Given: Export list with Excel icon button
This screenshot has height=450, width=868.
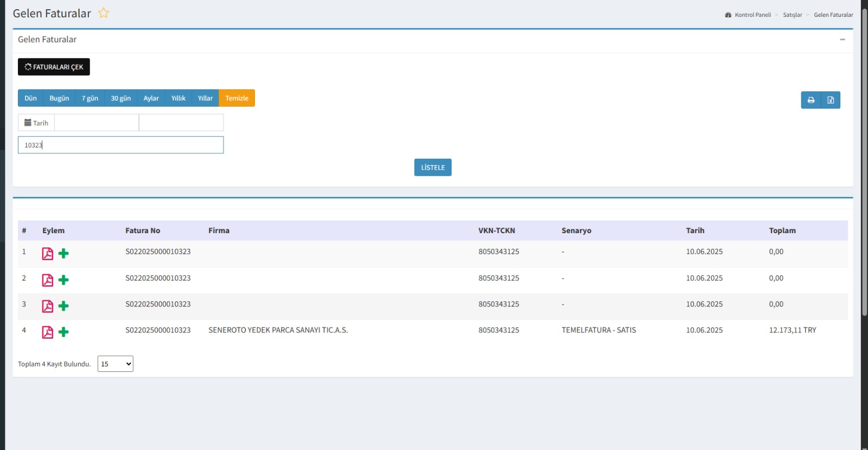Looking at the screenshot, I should click(831, 100).
